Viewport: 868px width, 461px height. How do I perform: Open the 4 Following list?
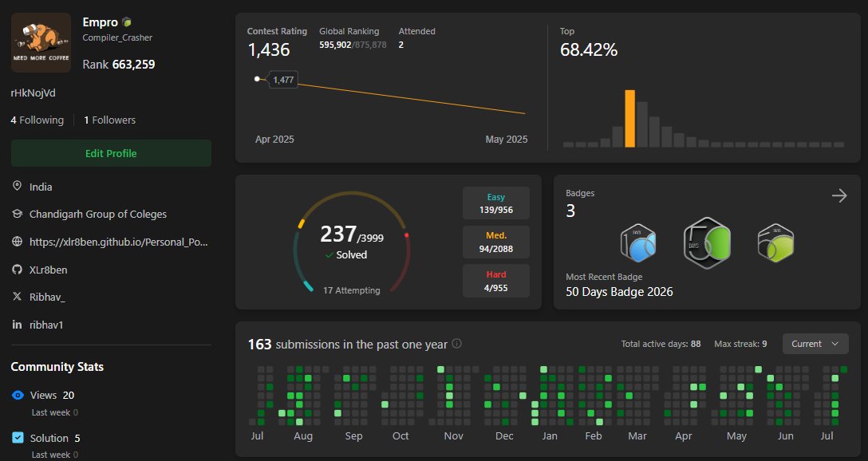click(x=37, y=120)
